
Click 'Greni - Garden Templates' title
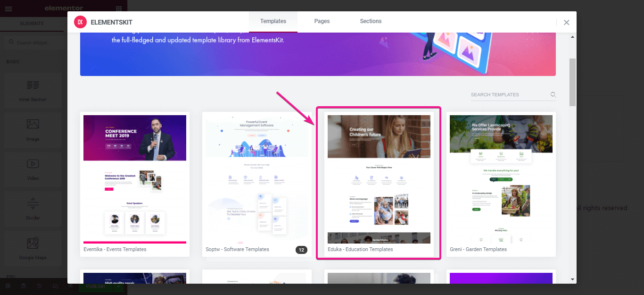click(x=478, y=249)
